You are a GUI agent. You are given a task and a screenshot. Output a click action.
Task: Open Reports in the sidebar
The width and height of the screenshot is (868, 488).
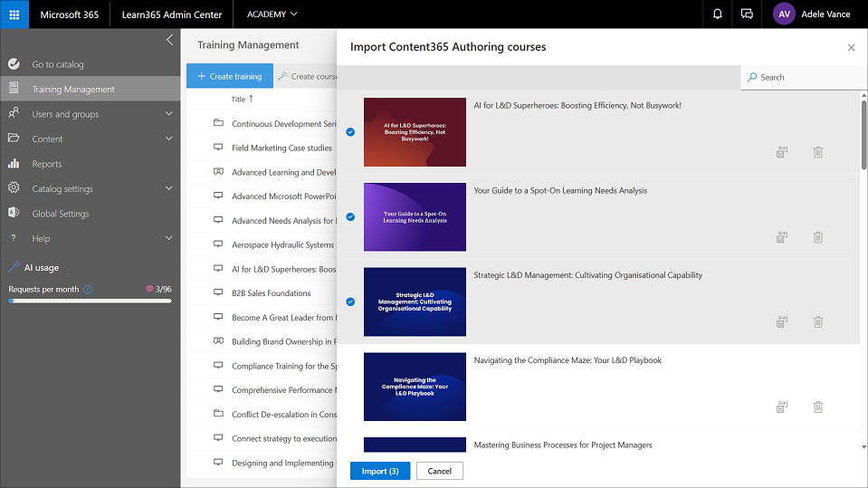47,164
